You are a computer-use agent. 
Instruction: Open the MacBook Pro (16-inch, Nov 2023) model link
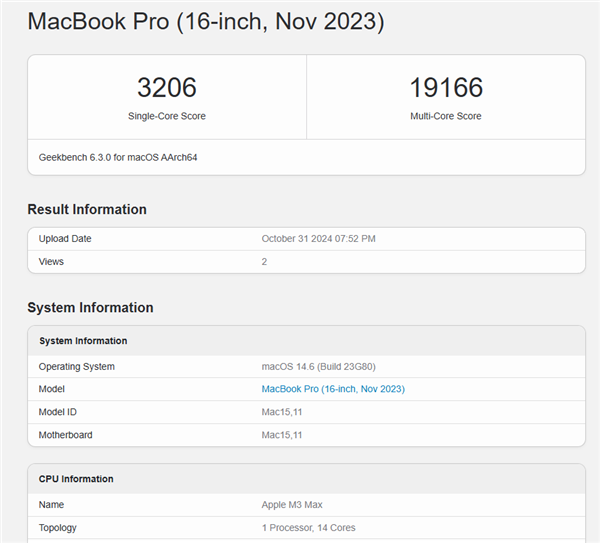click(332, 389)
